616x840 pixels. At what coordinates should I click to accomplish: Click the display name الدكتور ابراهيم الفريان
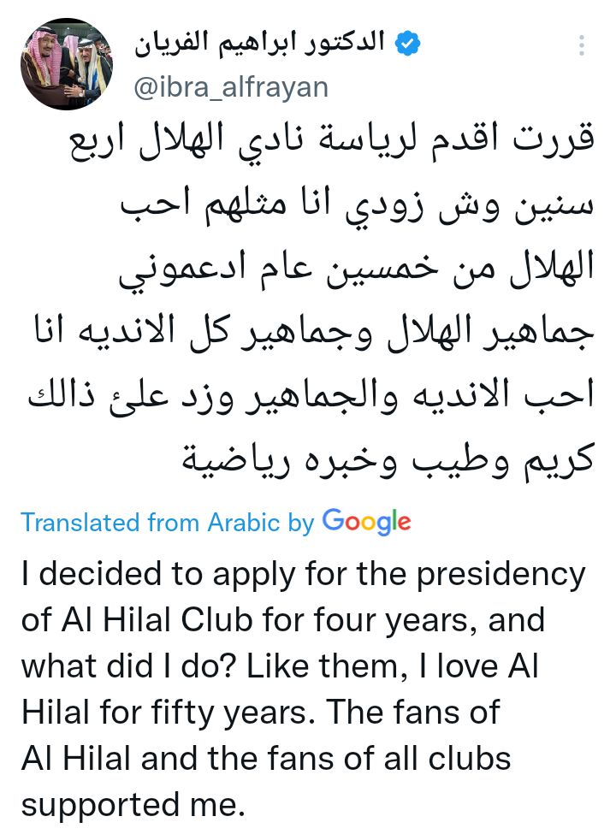[260, 43]
